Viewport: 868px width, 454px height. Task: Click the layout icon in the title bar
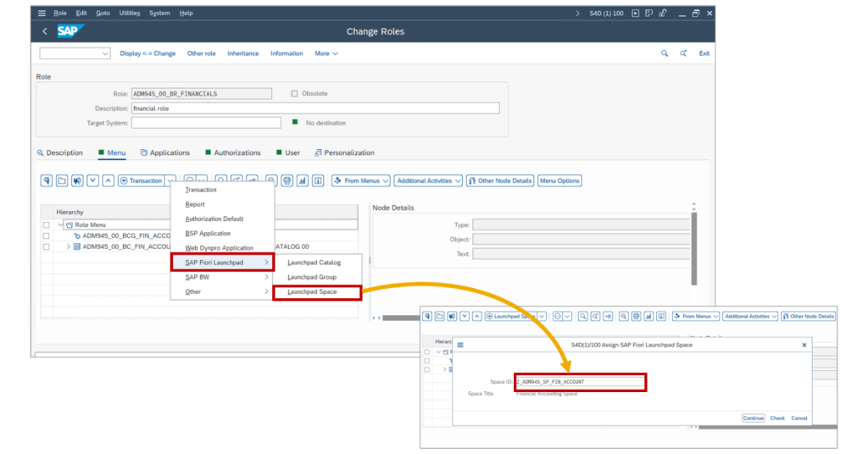(x=648, y=14)
